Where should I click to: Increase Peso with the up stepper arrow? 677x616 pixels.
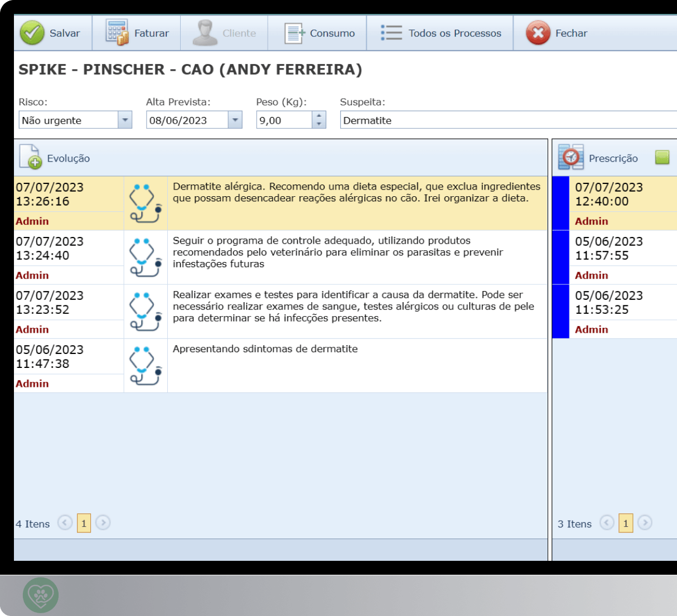(x=318, y=116)
